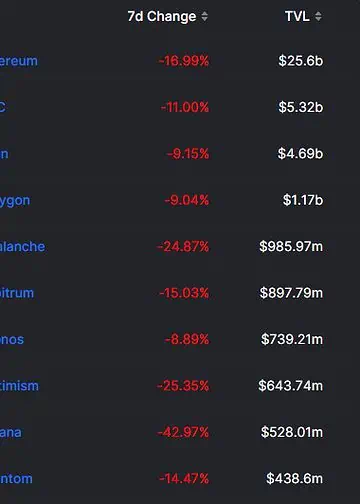Select the $5.32b TVL value
Image resolution: width=360 pixels, height=504 pixels.
pyautogui.click(x=301, y=107)
